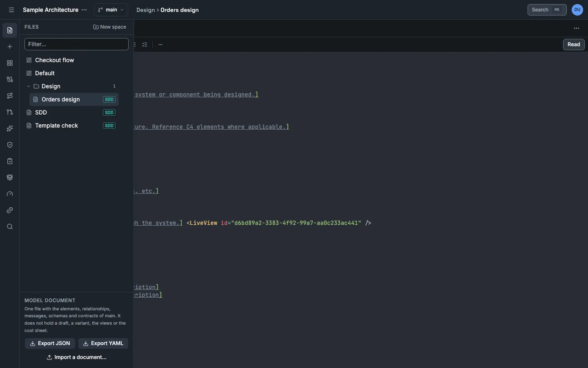Image resolution: width=588 pixels, height=368 pixels.
Task: Click Import a document link
Action: (x=76, y=357)
